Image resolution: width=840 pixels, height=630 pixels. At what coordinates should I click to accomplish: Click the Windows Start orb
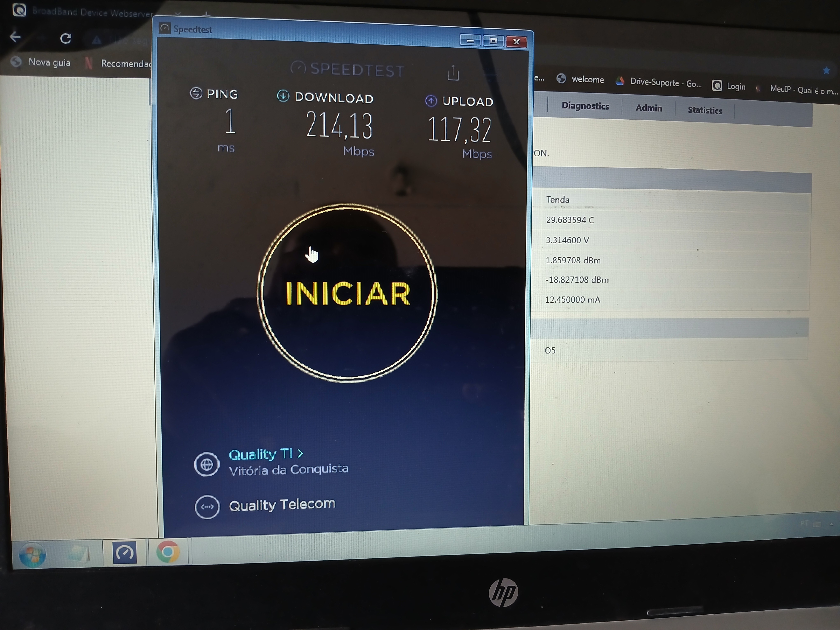(32, 555)
